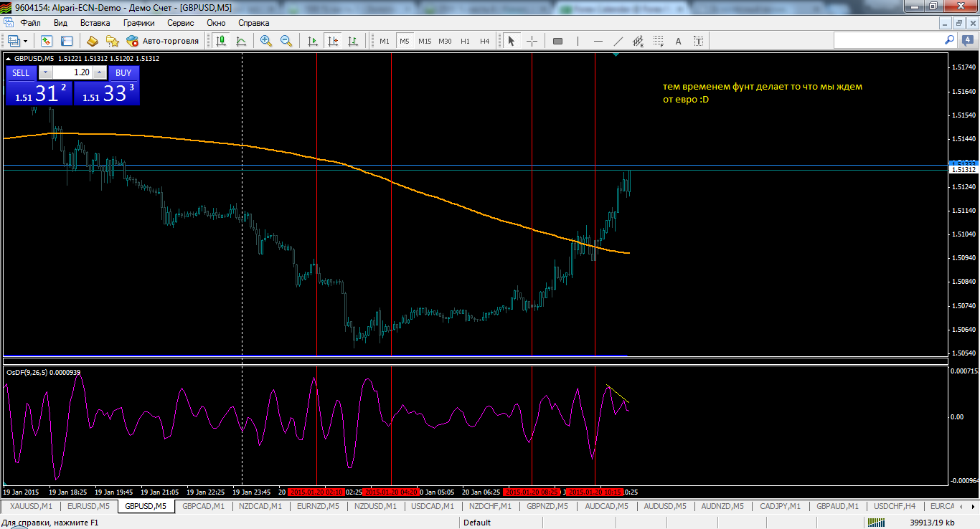This screenshot has width=980, height=529.
Task: Open the New Chart dropdown arrow
Action: (26, 41)
